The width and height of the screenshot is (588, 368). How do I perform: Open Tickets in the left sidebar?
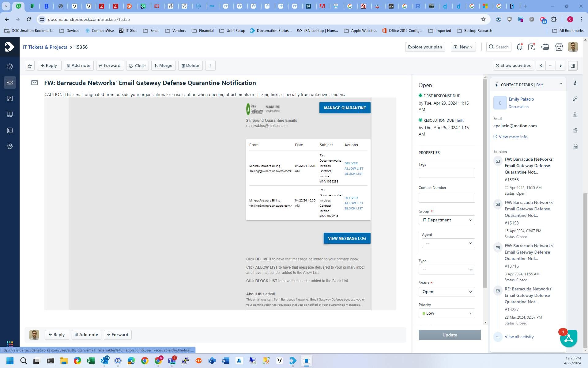(x=10, y=82)
